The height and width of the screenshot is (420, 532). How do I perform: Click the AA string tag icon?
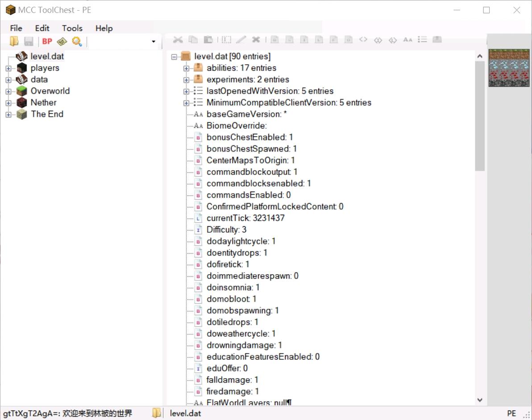[x=407, y=40]
